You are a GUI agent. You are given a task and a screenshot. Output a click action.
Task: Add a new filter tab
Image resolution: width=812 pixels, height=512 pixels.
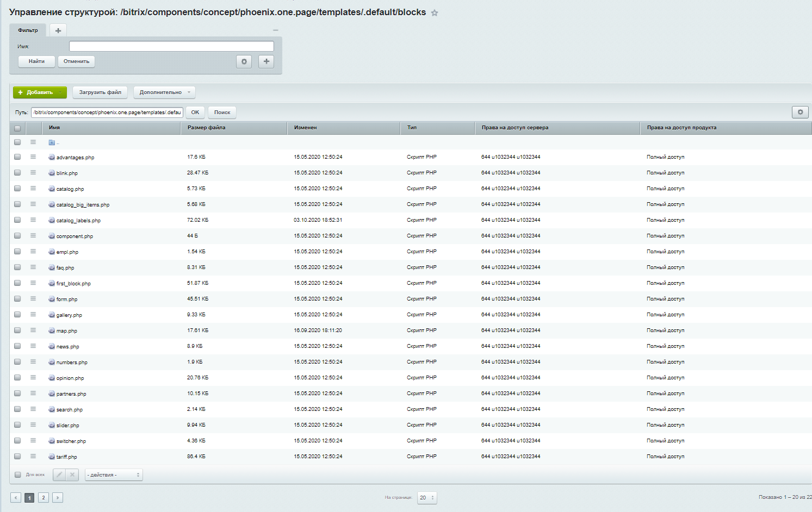tap(58, 30)
